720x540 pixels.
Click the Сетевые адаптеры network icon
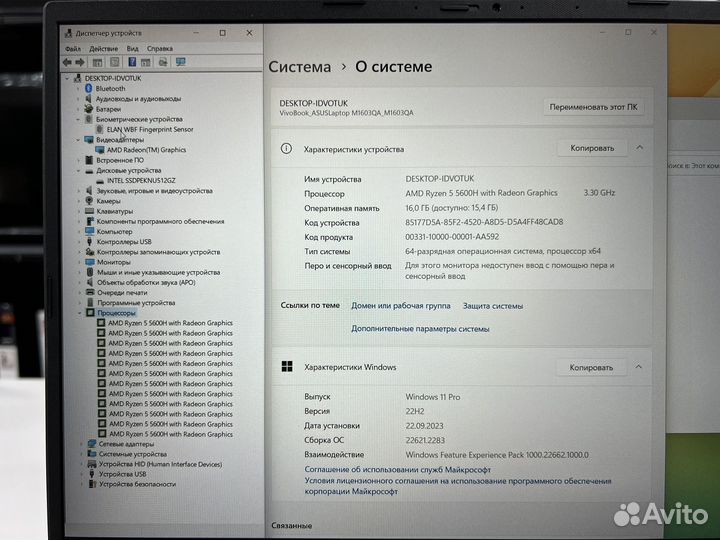click(92, 444)
